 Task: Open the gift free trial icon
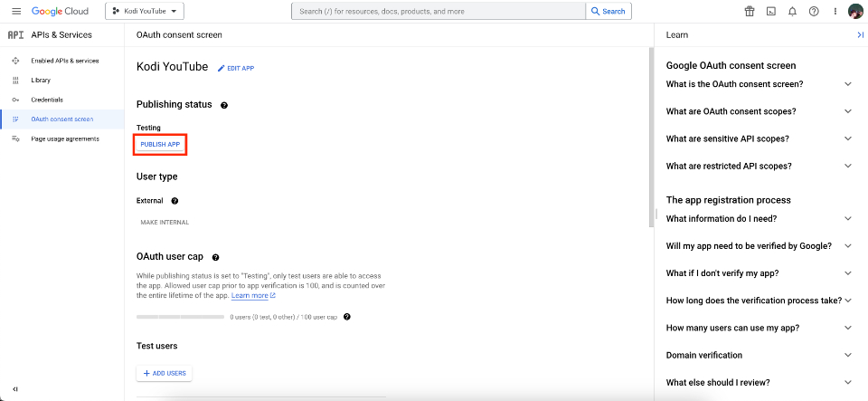point(750,11)
